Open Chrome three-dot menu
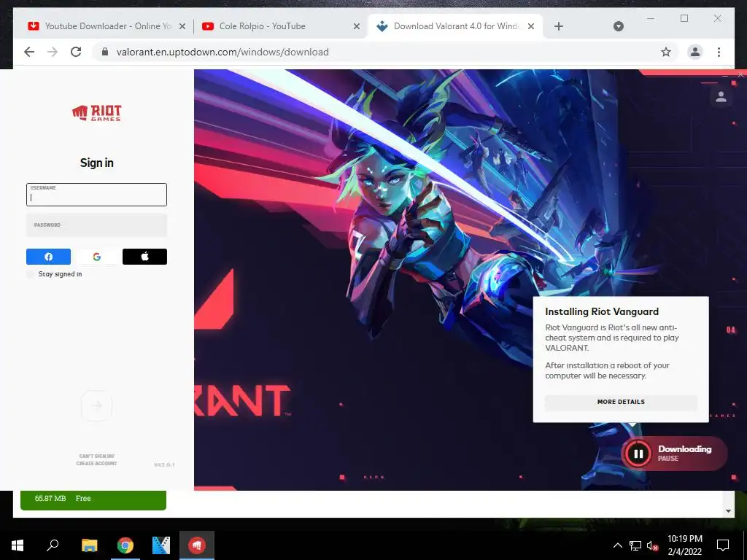 (719, 52)
